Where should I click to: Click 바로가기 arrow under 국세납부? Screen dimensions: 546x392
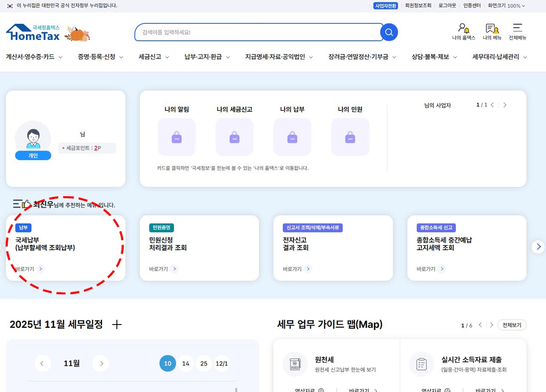pos(40,269)
